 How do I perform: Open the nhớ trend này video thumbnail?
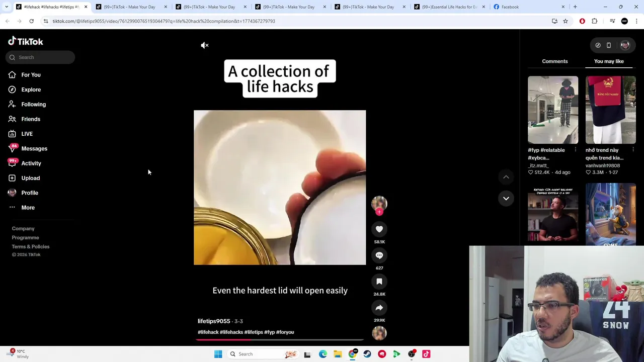coord(610,110)
